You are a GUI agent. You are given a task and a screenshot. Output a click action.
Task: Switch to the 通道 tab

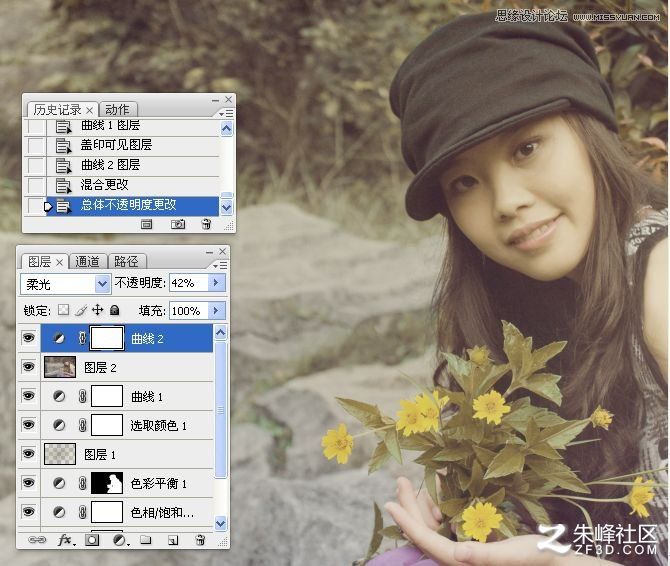click(87, 261)
